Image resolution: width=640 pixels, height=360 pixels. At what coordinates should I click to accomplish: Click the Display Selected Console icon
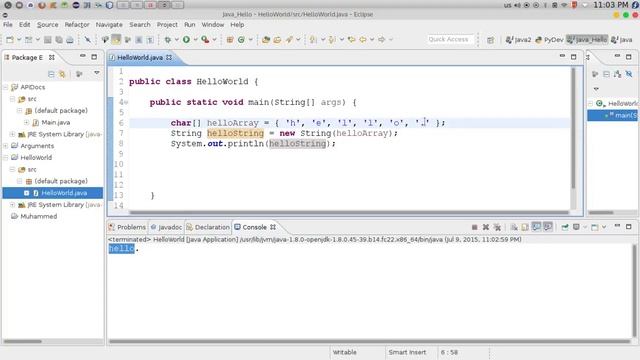[576, 227]
